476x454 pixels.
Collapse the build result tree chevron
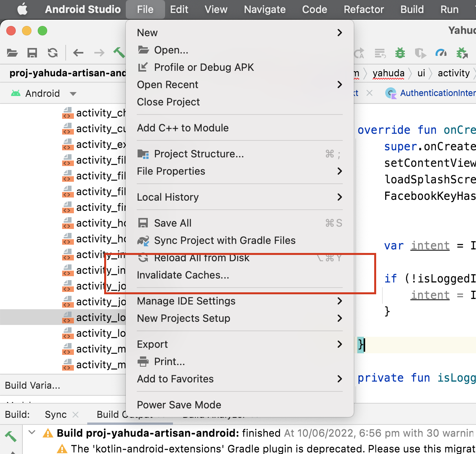coord(32,432)
